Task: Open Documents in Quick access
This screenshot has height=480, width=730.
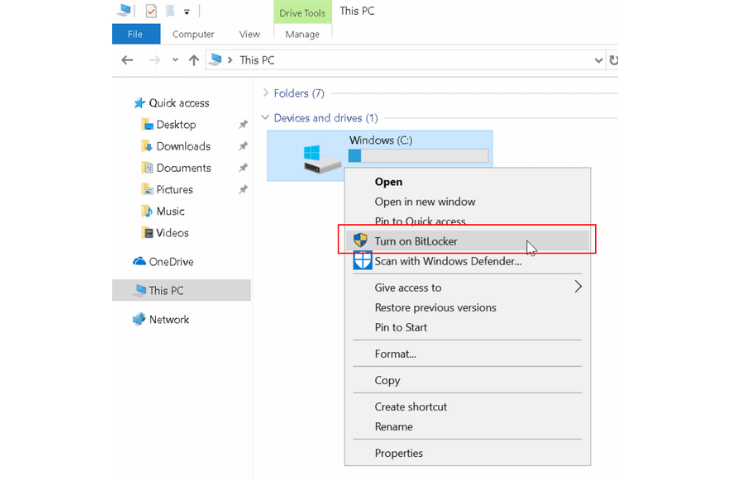Action: (183, 168)
